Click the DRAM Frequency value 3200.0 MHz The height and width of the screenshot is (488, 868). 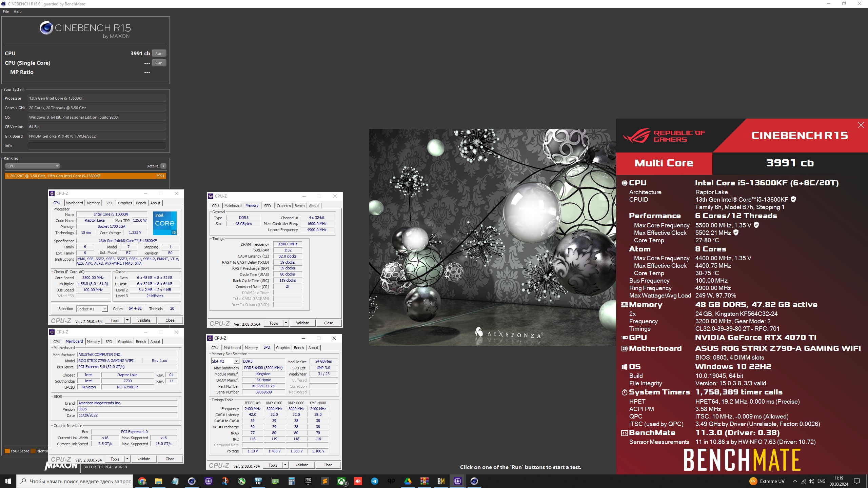pyautogui.click(x=288, y=244)
